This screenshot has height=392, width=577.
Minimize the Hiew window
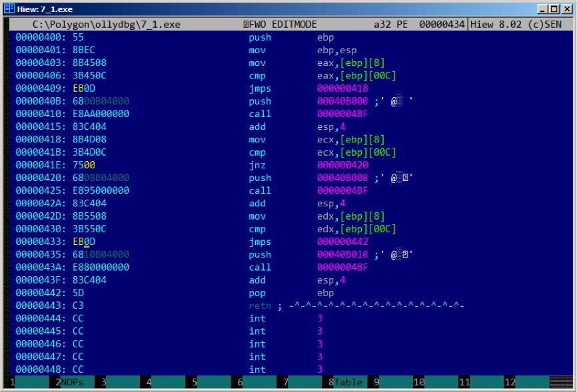pyautogui.click(x=542, y=9)
